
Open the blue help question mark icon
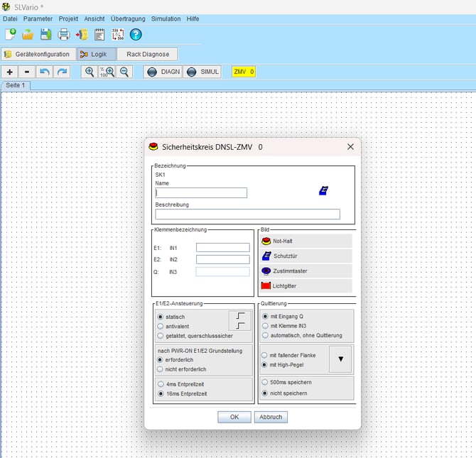click(x=136, y=34)
